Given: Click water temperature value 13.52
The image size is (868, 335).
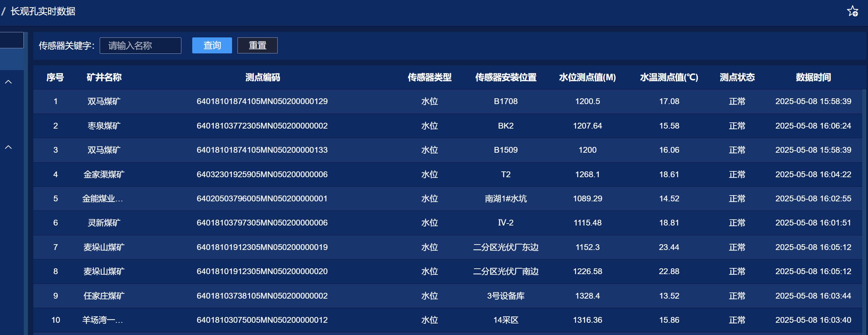Looking at the screenshot, I should tap(669, 296).
